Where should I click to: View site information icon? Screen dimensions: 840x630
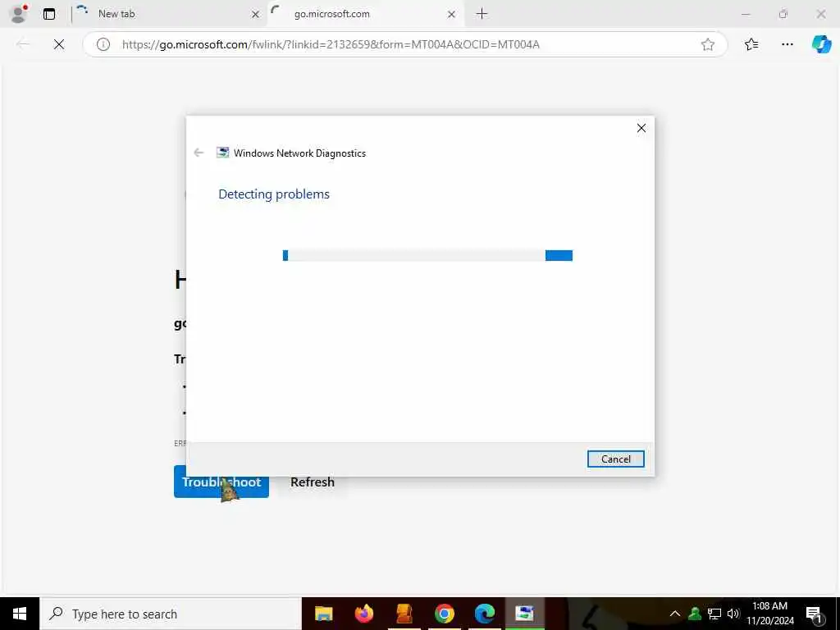[x=103, y=44]
